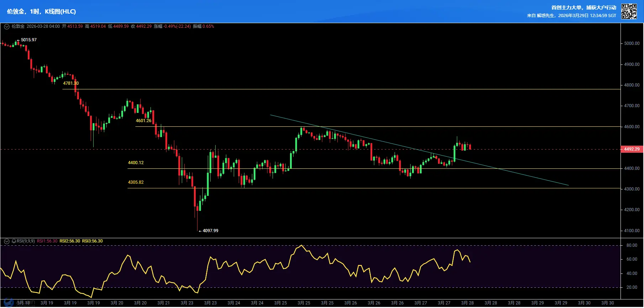The height and width of the screenshot is (308, 644).
Task: Click the 4300.00 price axis label
Action: (632, 189)
